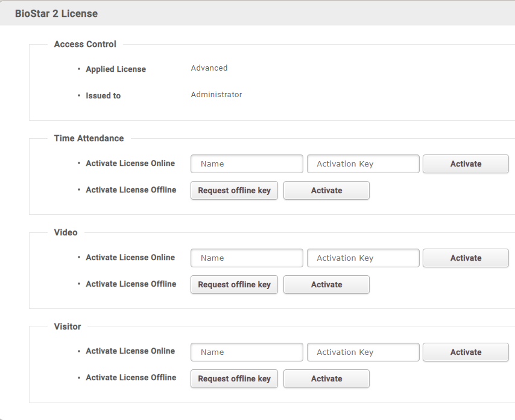Viewport: 515px width, 420px height.
Task: Click the Time Attendance Name input field
Action: click(x=247, y=164)
